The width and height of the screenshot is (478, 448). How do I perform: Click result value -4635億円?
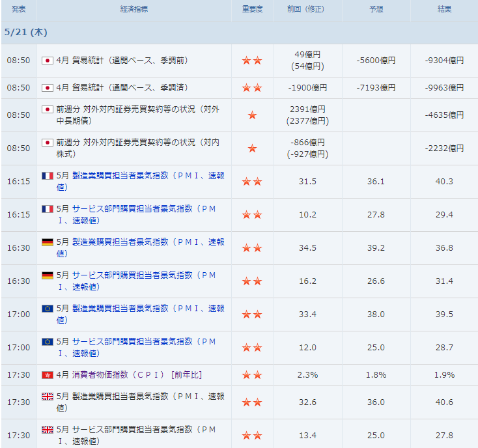[x=445, y=115]
